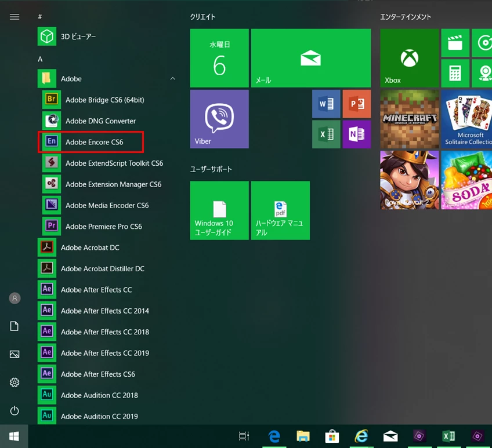492x448 pixels.
Task: Open Microsoft Solitaire Collection tile
Action: tap(466, 119)
